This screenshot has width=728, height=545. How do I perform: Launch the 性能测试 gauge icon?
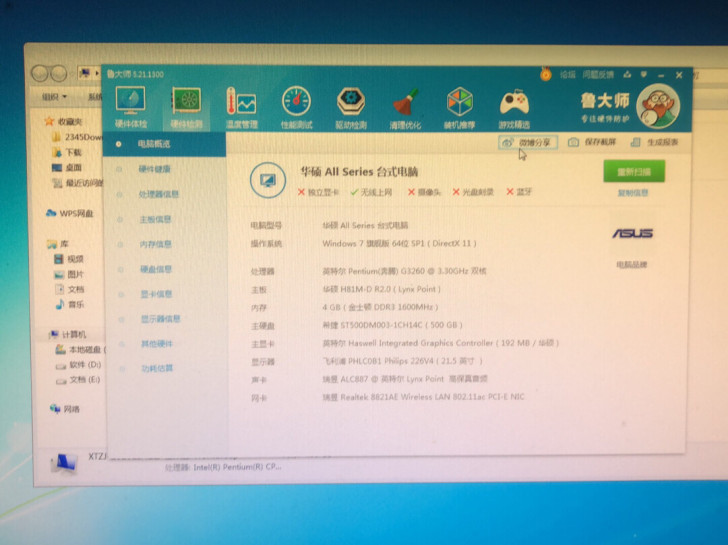296,108
